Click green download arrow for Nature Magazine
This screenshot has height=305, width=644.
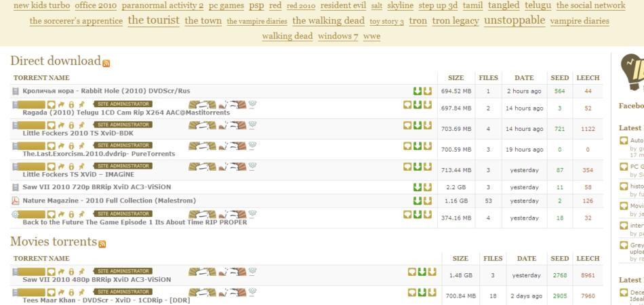coord(418,201)
